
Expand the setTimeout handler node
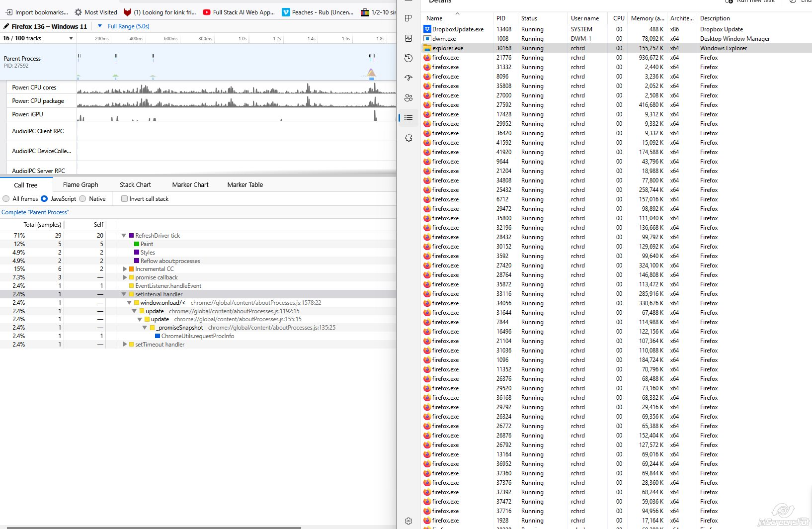125,345
